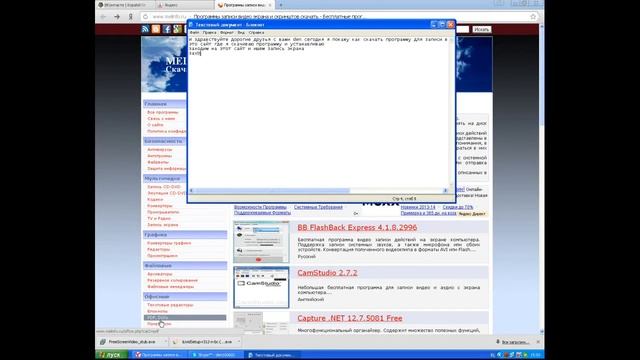Click the website search button 'Искать'
The width and height of the screenshot is (640, 360).
pyautogui.click(x=482, y=29)
